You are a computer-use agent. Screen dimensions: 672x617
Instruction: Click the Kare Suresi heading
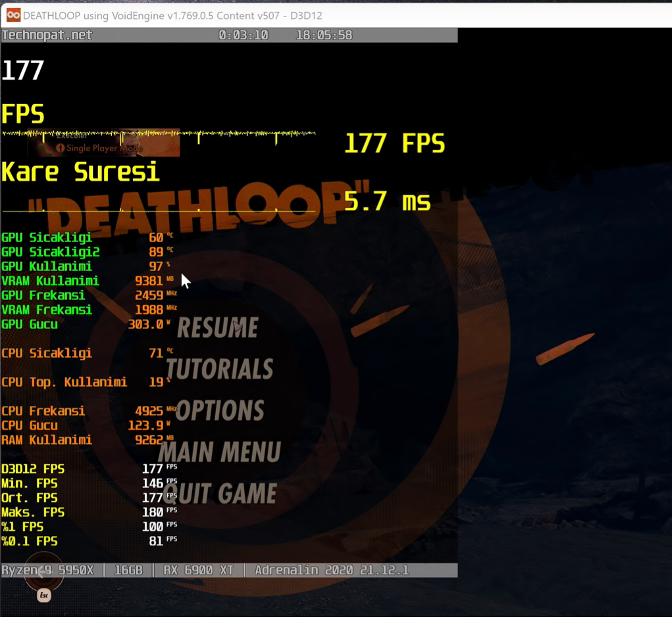tap(80, 172)
